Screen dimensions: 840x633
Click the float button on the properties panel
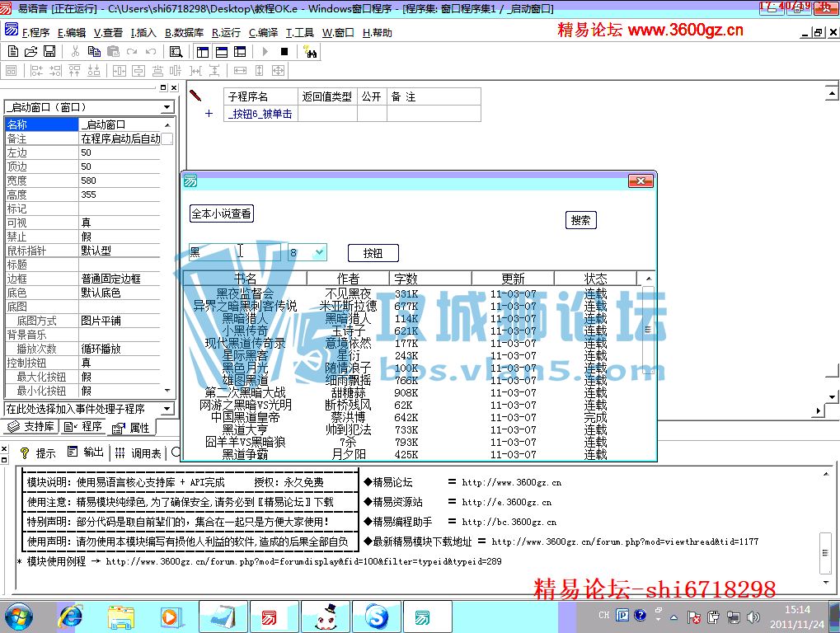(163, 87)
